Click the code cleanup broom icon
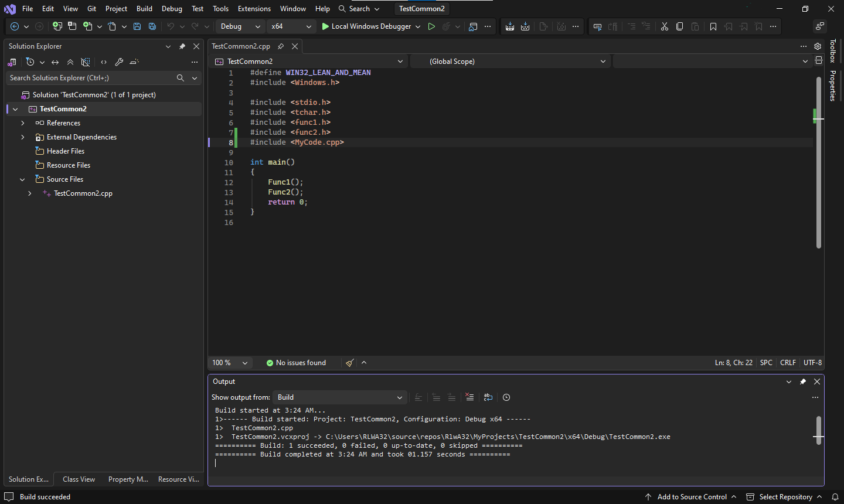844x504 pixels. pyautogui.click(x=350, y=363)
